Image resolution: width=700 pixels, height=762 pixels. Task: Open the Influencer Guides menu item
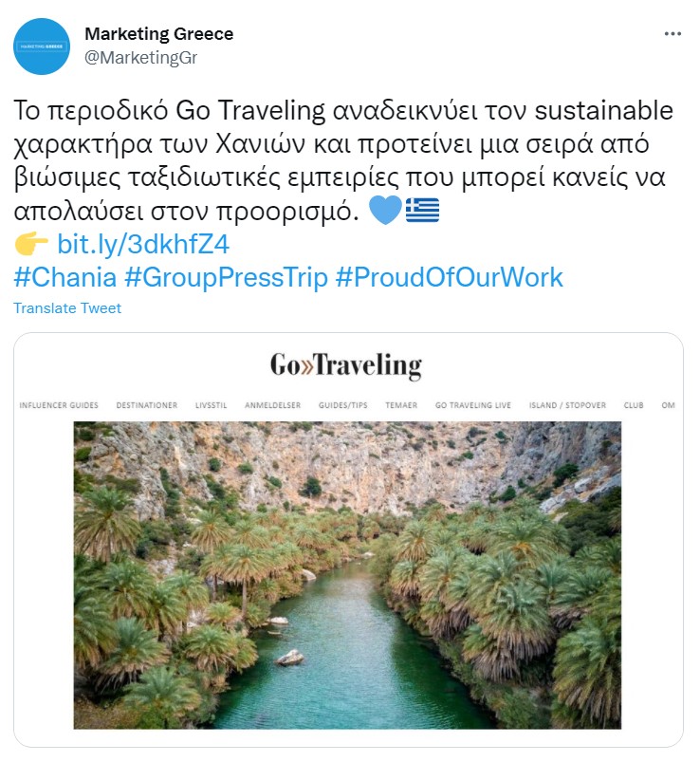pyautogui.click(x=59, y=405)
